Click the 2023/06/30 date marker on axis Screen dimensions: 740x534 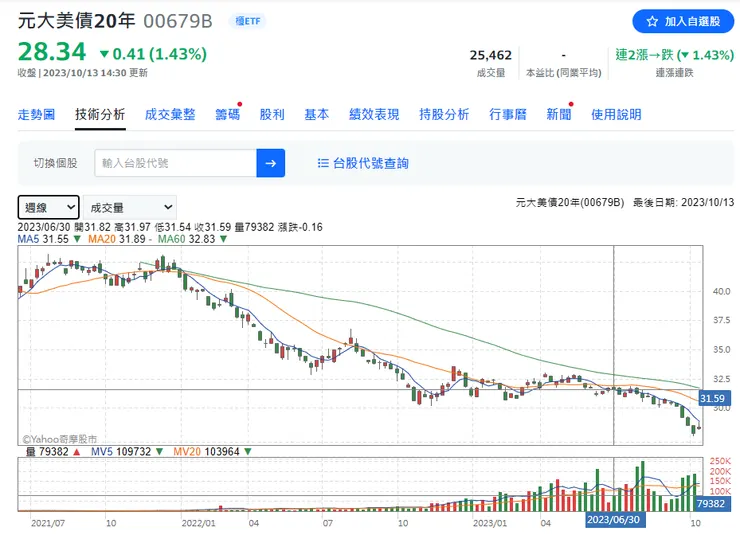[613, 520]
